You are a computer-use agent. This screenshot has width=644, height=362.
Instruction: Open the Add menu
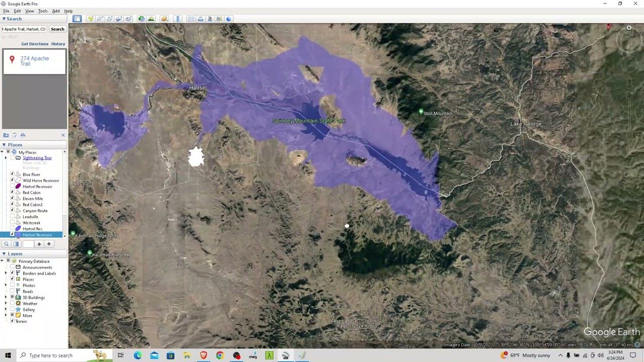click(56, 11)
